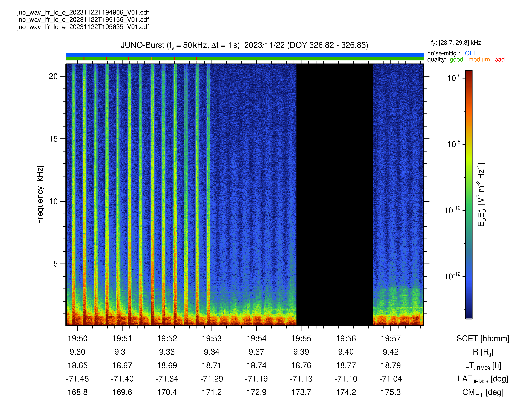
Task: Click the Frequency [kHz] axis label
Action: [x=40, y=195]
